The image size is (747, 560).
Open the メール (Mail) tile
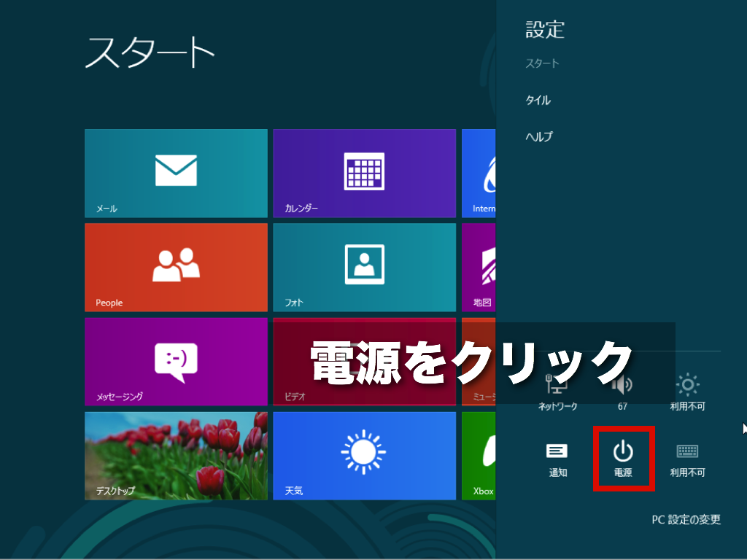click(x=176, y=174)
